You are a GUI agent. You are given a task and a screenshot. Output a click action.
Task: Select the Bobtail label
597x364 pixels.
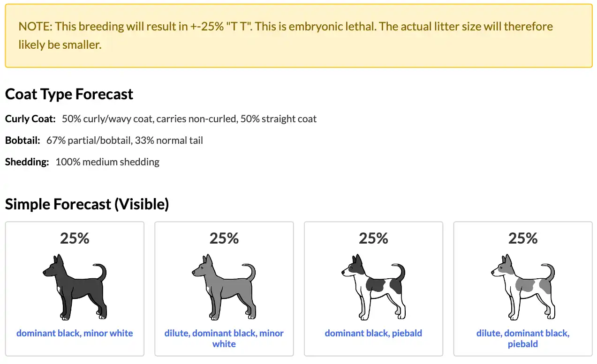click(22, 140)
